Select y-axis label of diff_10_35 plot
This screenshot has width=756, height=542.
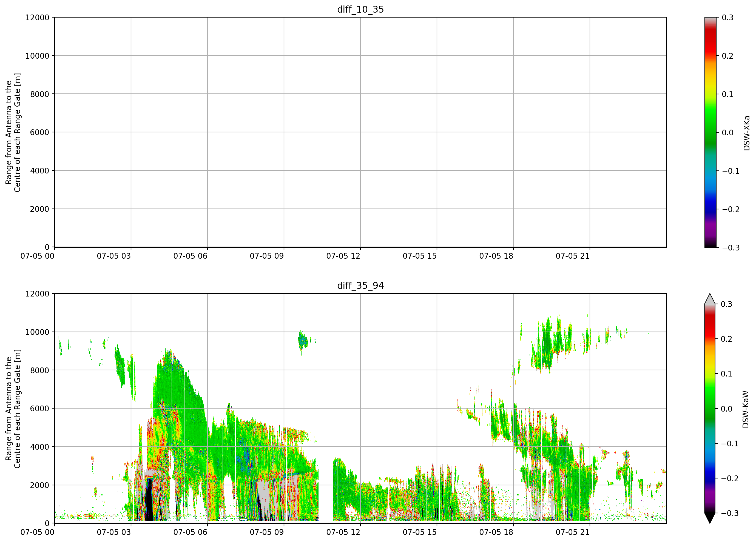pos(13,132)
